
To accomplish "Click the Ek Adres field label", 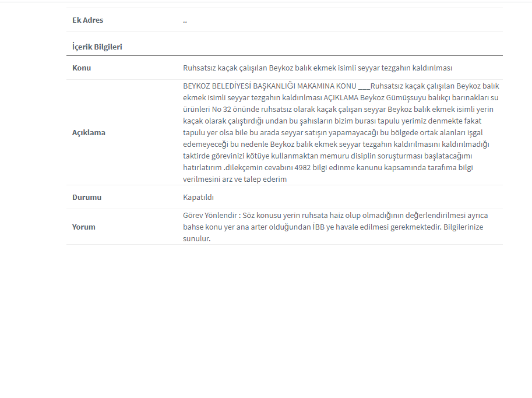I will coord(87,20).
